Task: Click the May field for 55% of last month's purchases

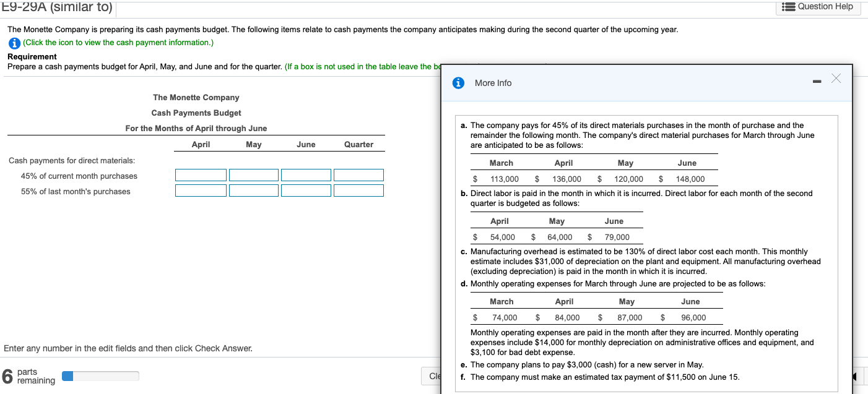Action: [x=253, y=191]
